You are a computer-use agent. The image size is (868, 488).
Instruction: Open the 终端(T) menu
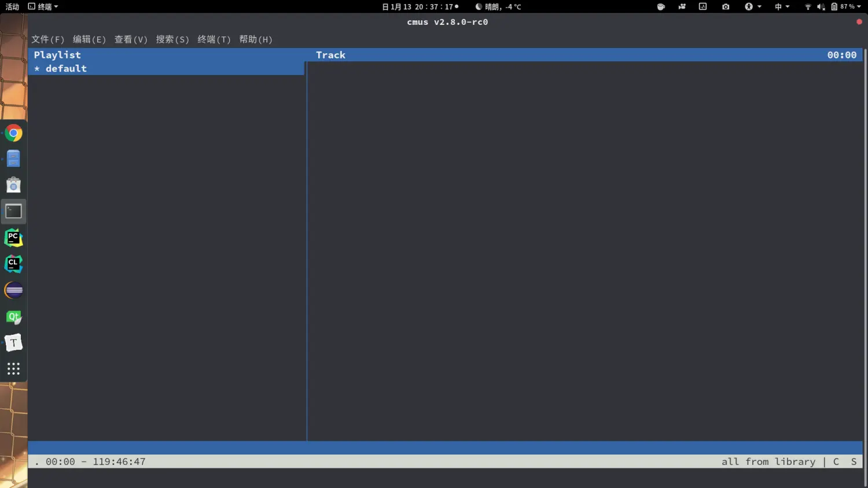pos(214,39)
